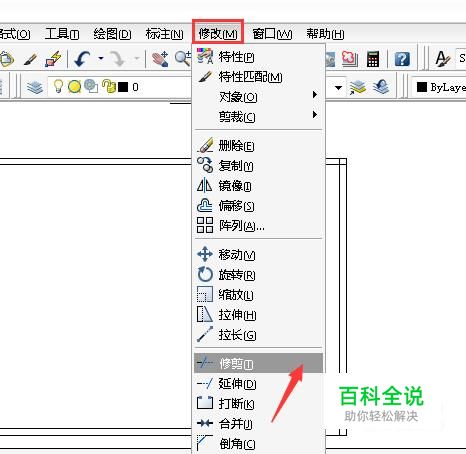Open the 绘图(D) menu

tap(112, 34)
